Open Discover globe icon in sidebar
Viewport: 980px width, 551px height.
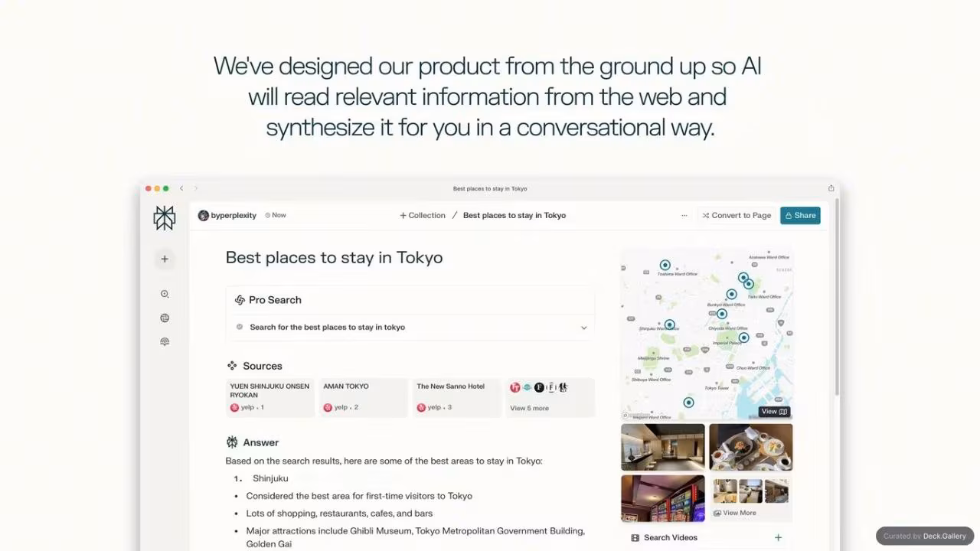(165, 318)
